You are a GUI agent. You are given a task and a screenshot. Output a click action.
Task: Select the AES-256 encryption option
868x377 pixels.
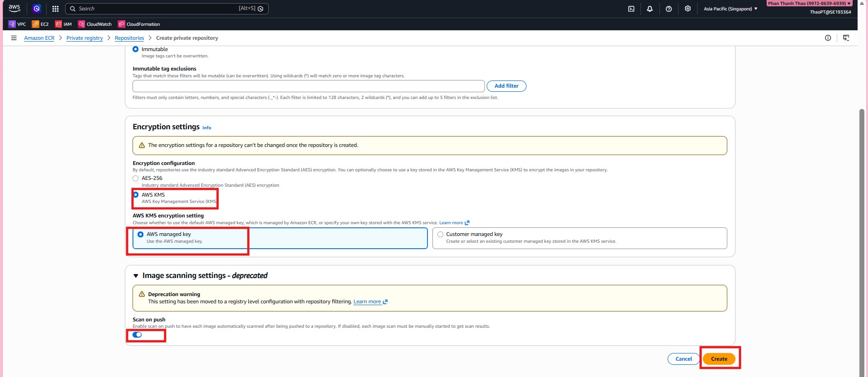click(136, 179)
